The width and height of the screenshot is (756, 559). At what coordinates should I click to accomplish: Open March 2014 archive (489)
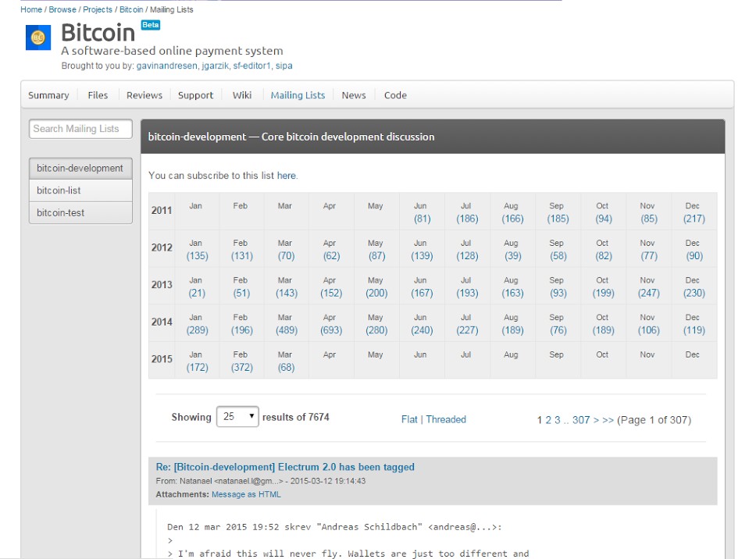[287, 329]
